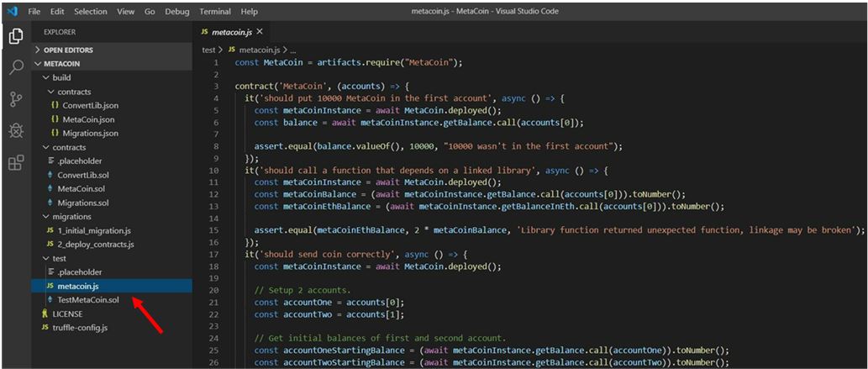Open the Terminal menu

215,12
